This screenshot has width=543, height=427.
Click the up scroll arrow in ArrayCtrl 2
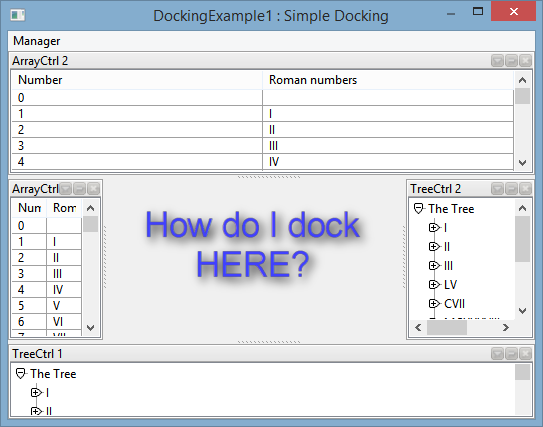pyautogui.click(x=523, y=80)
